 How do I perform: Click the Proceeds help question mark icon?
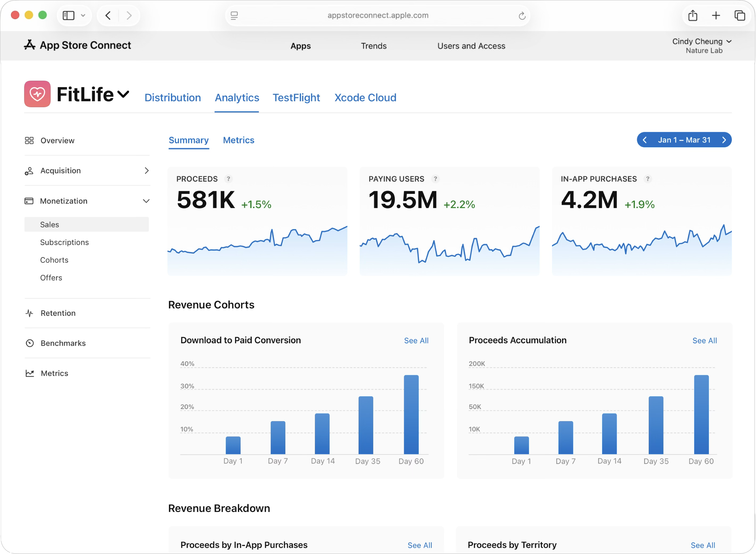[x=228, y=179]
